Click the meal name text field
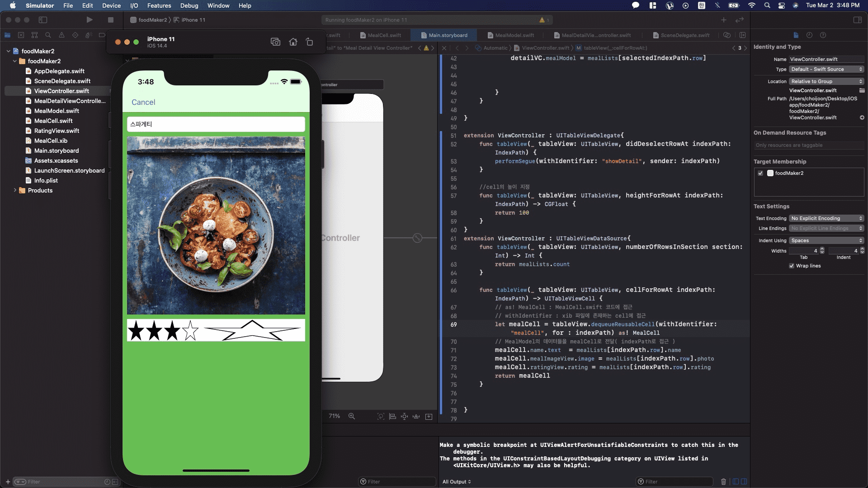The width and height of the screenshot is (868, 488). (x=216, y=124)
